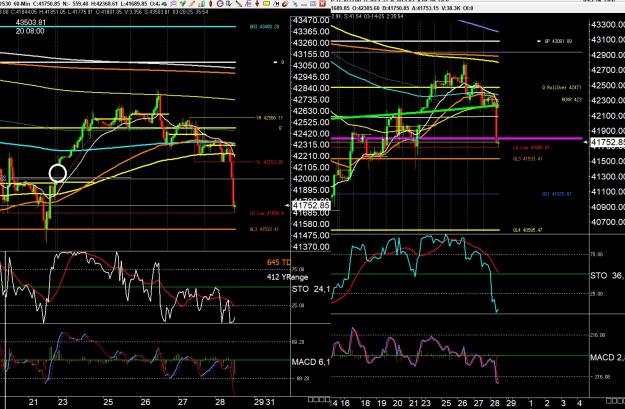Select the red ellipse drawing tool

click(210, 4)
